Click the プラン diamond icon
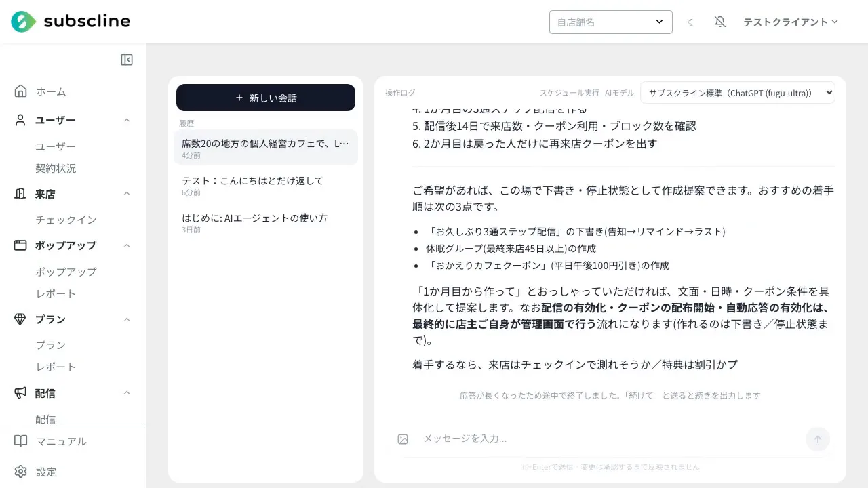This screenshot has height=488, width=868. coord(20,319)
